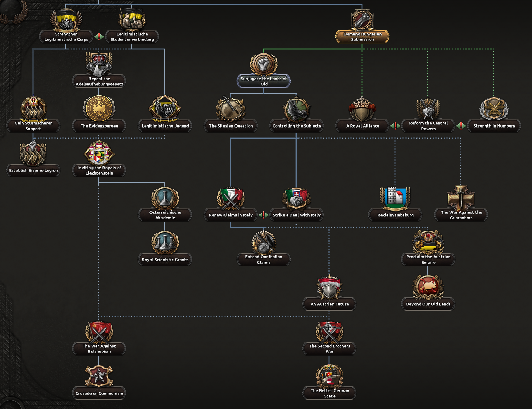Screen dimensions: 532x409
Task: Select the Österreichische Akademie flask icon
Action: (165, 198)
